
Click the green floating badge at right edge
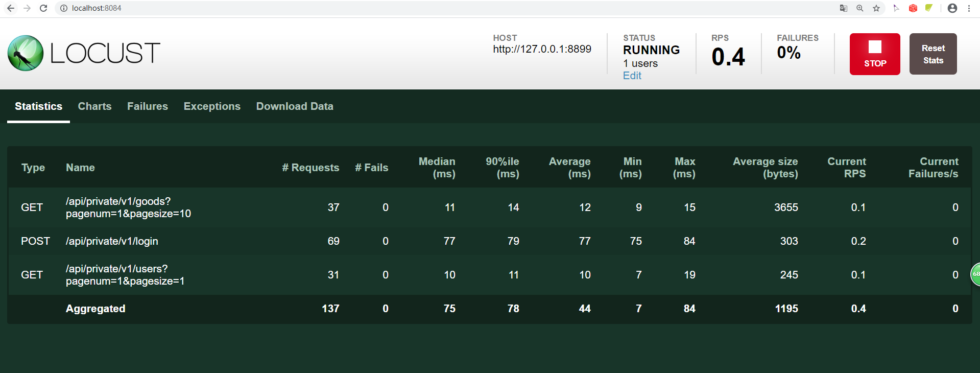pyautogui.click(x=975, y=274)
